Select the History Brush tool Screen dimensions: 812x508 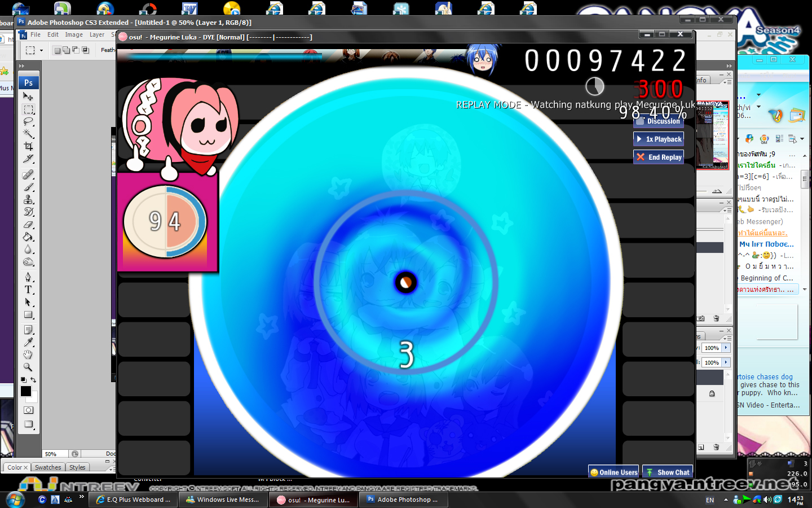(28, 212)
